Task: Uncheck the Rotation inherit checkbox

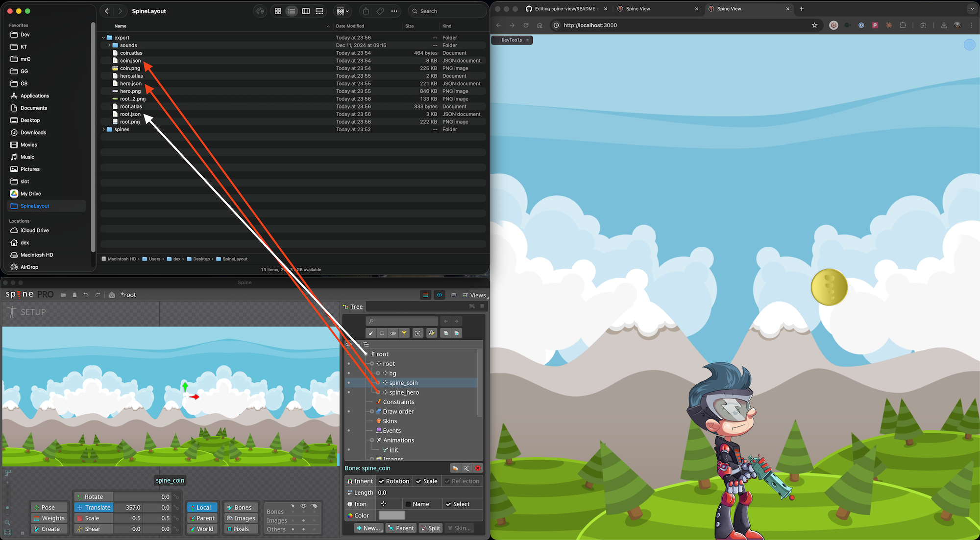Action: pyautogui.click(x=382, y=481)
